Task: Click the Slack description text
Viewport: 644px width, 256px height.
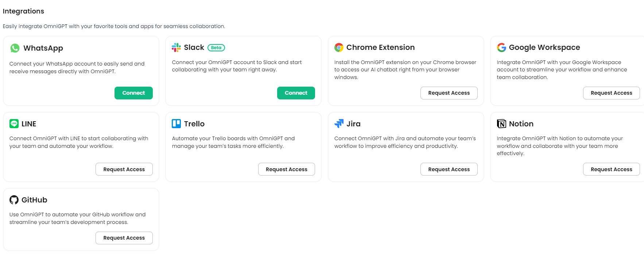Action: coord(237,66)
